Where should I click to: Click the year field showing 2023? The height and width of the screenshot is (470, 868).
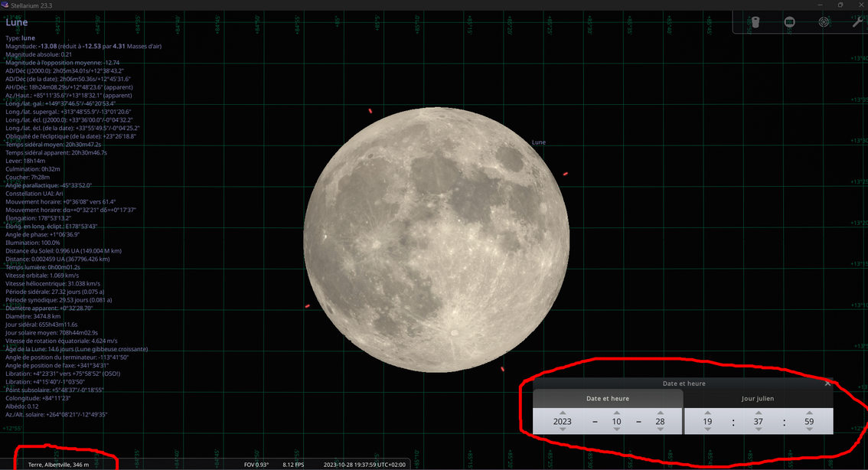(x=563, y=421)
